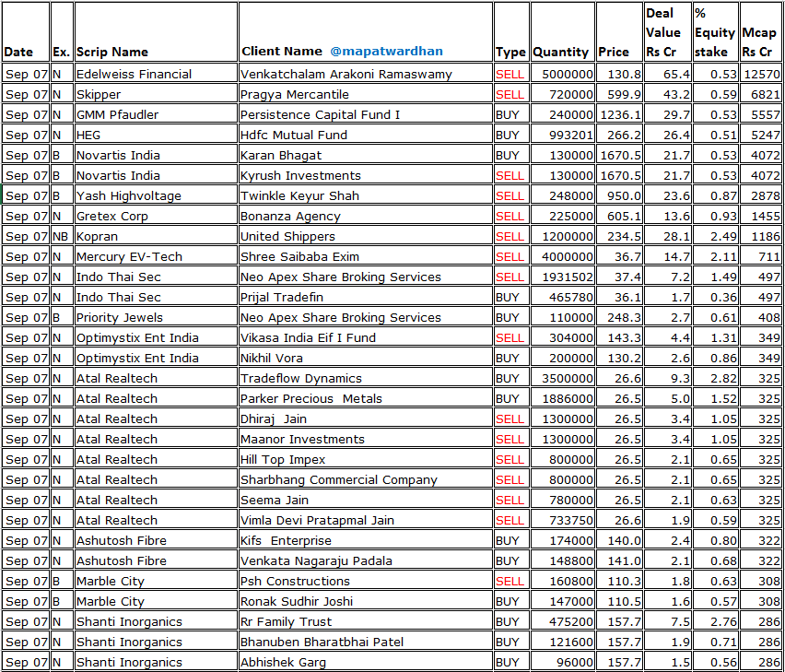Click the Kopran scrip cell

(157, 236)
